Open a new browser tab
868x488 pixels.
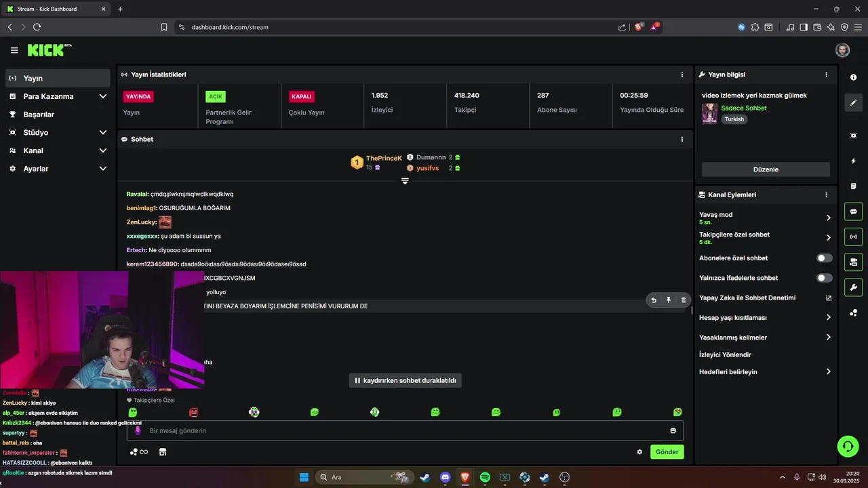point(120,9)
